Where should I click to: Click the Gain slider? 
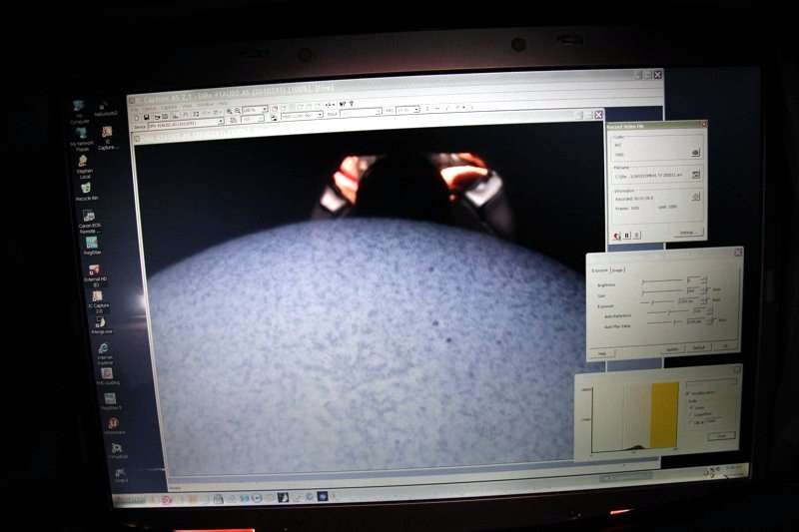coord(662,291)
